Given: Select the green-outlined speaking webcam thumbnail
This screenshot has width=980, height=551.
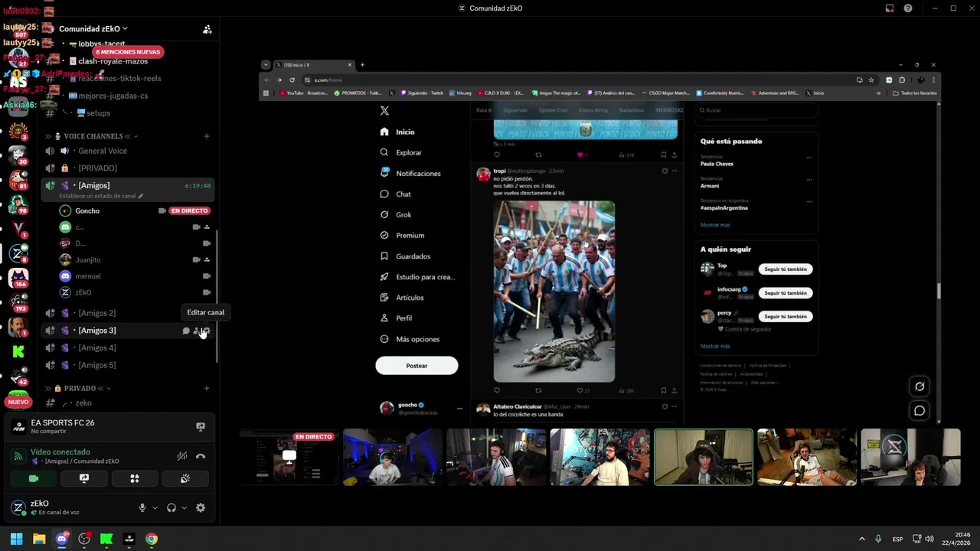Looking at the screenshot, I should (x=704, y=458).
